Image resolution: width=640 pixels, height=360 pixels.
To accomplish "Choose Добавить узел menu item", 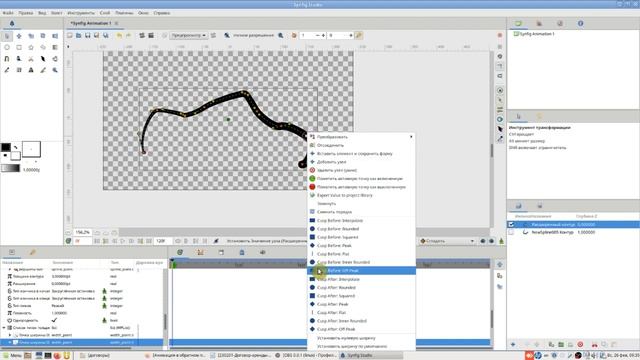I will (362, 162).
